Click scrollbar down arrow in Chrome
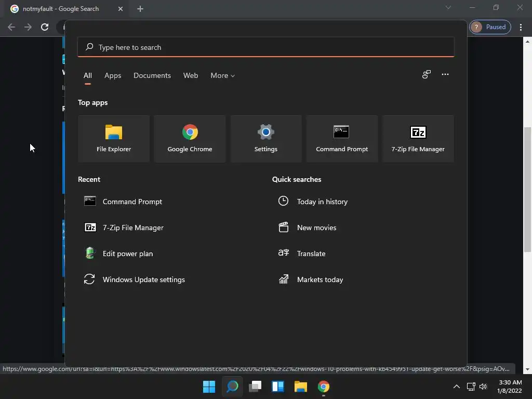Screen dimensions: 532x399 pos(527,369)
